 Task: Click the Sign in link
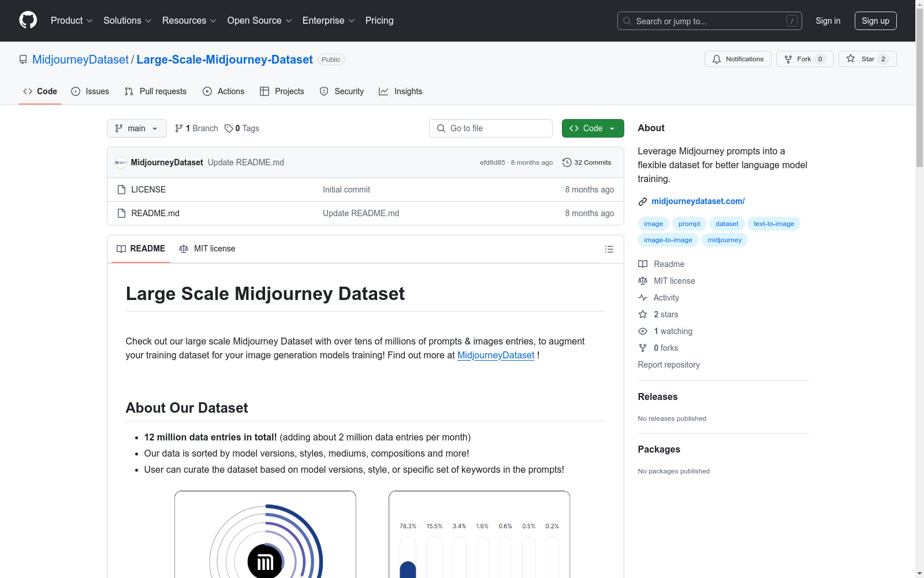pyautogui.click(x=828, y=21)
